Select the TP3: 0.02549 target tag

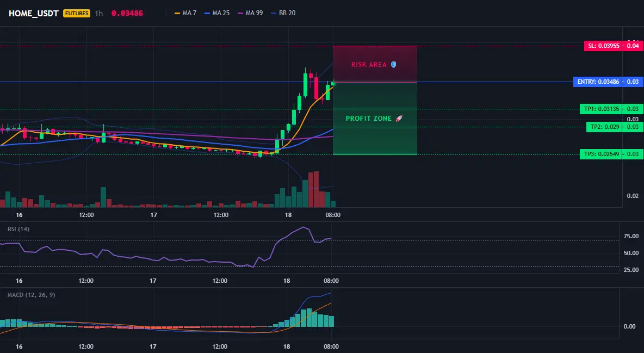click(x=601, y=154)
